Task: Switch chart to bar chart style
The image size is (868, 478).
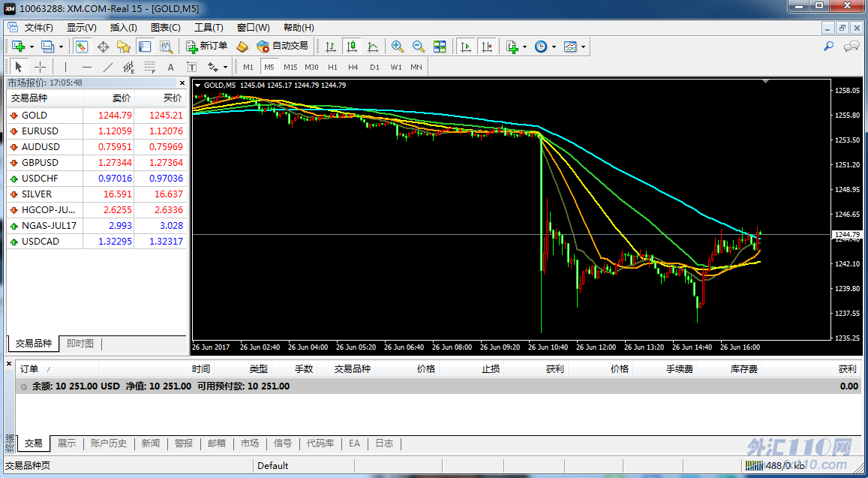Action: point(331,47)
